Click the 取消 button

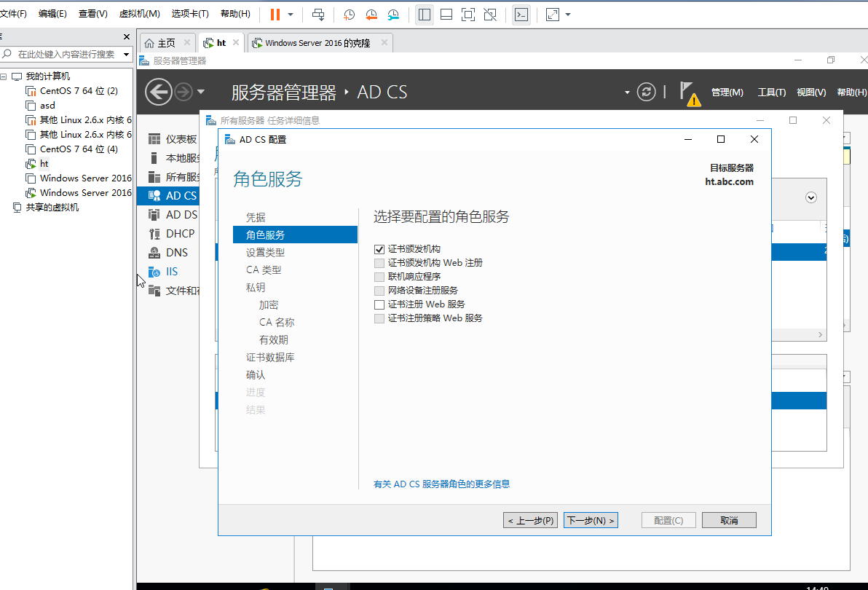[729, 520]
